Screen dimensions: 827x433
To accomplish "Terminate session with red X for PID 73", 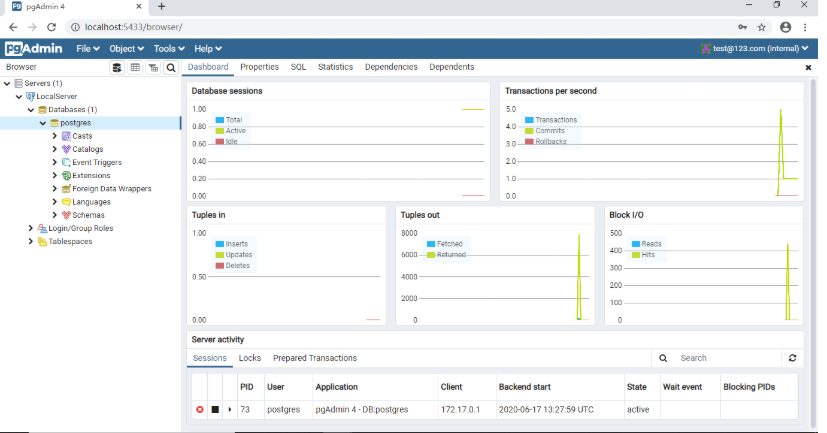I will [200, 409].
